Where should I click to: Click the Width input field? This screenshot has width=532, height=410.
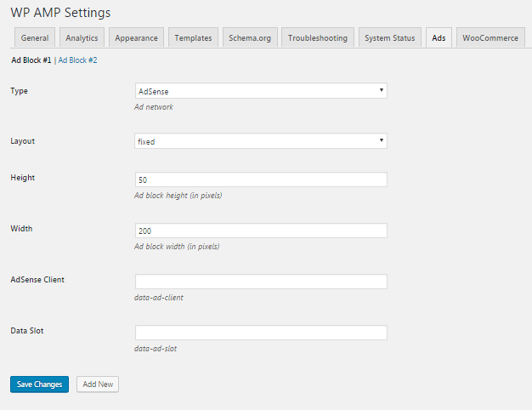[x=261, y=231]
